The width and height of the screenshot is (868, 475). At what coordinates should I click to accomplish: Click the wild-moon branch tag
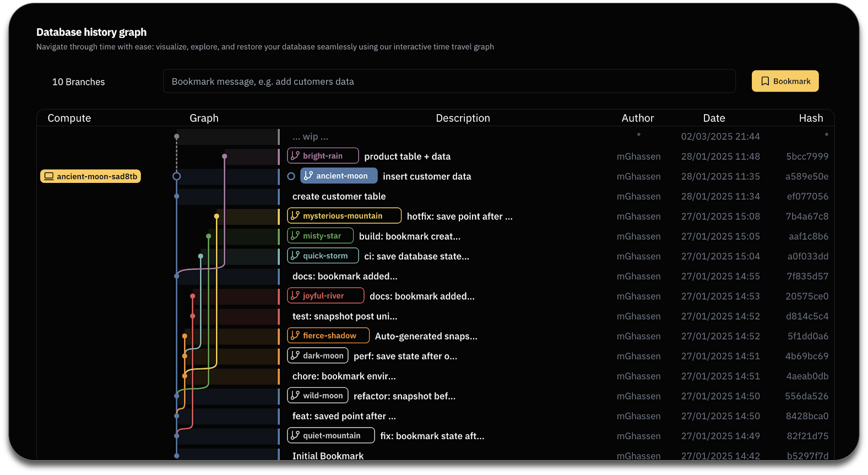318,396
